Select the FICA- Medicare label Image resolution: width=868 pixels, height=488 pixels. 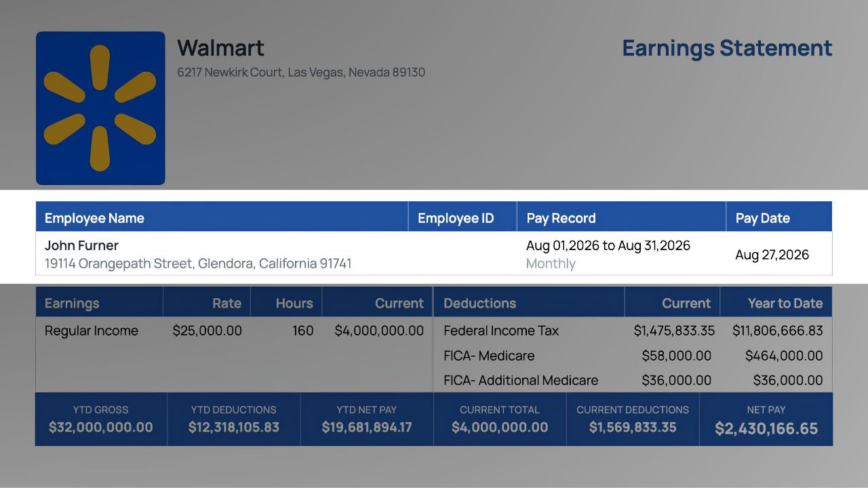coord(489,356)
